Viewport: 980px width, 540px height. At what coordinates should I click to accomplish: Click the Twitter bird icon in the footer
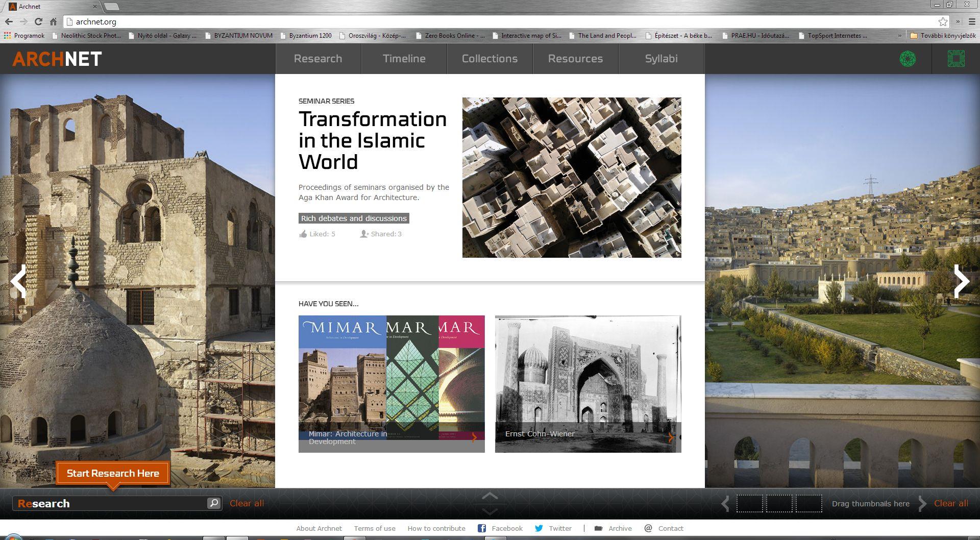[x=538, y=528]
